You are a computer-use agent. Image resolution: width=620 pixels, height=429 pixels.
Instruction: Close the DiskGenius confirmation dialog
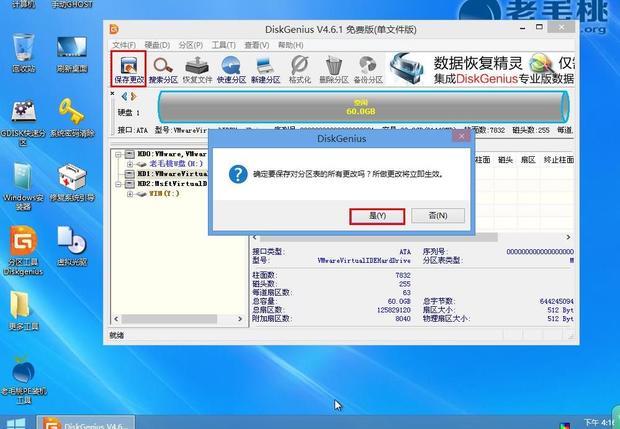pos(459,135)
